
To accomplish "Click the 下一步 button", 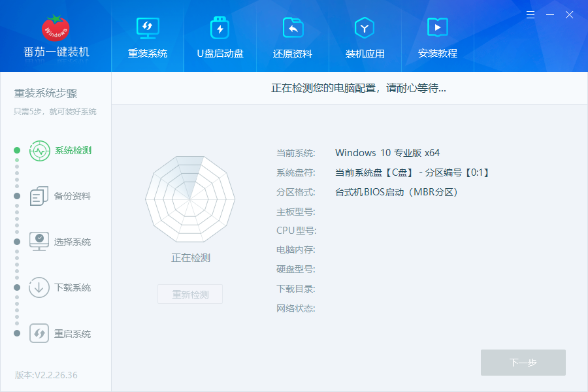I will [523, 363].
